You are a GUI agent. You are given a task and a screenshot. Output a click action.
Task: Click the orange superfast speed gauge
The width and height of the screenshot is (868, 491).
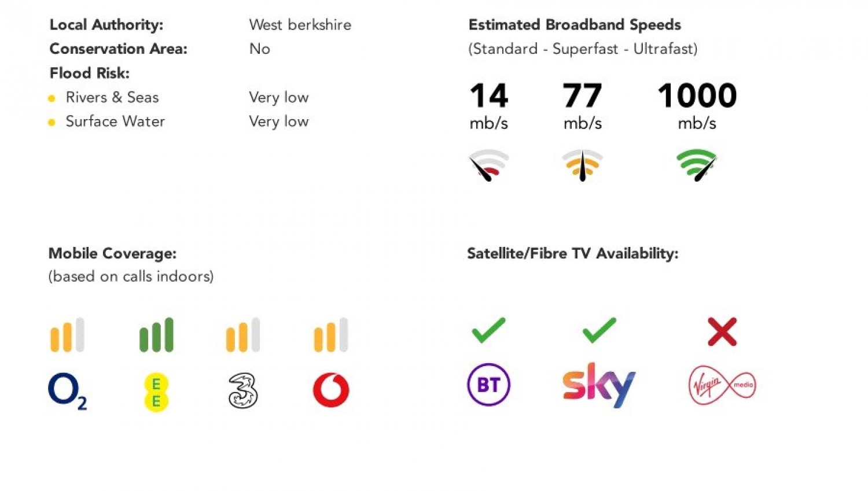[583, 165]
